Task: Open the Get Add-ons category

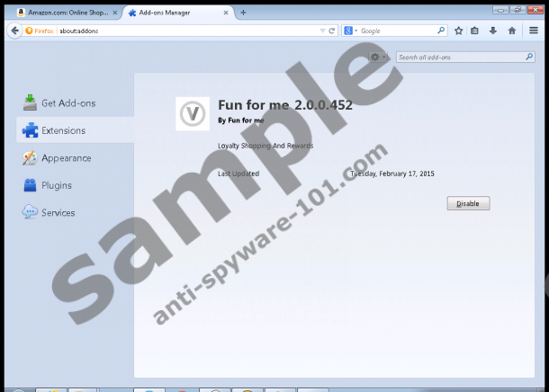Action: click(x=67, y=102)
